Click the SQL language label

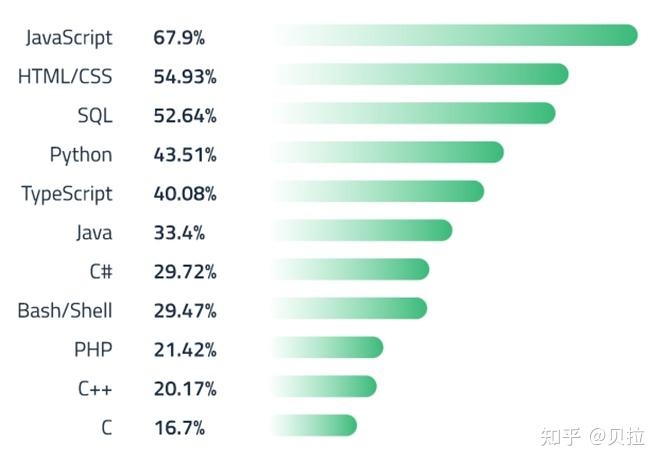click(95, 116)
